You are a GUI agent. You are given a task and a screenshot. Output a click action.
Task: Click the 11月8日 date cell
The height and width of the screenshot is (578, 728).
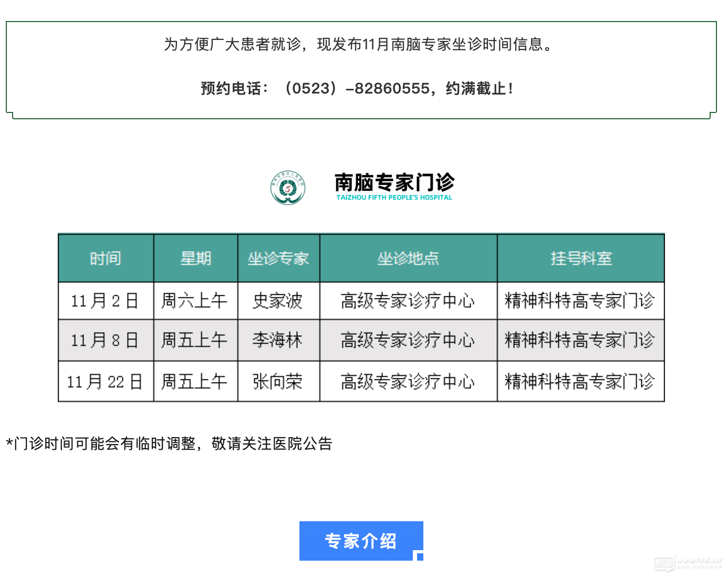click(105, 340)
